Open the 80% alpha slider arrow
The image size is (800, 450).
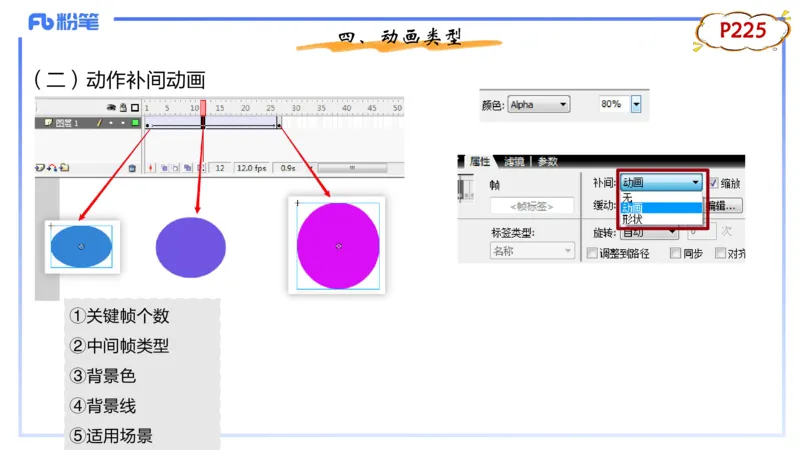click(636, 105)
